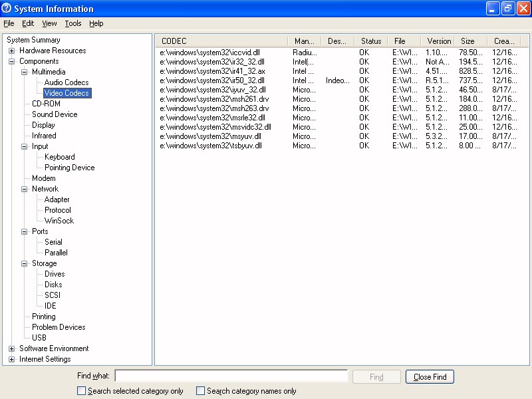Click the File column header

pos(404,41)
